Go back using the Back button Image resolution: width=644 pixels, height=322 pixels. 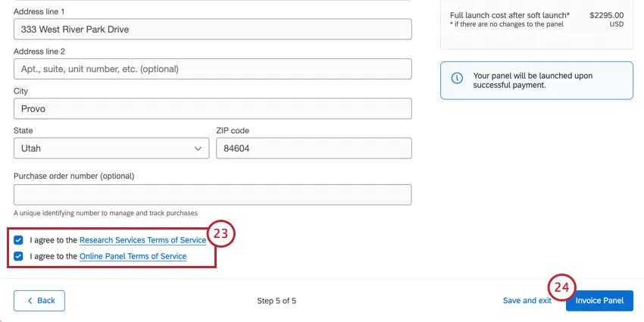[x=39, y=301]
